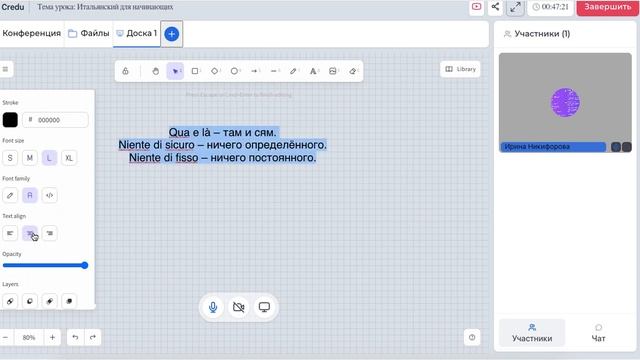
Task: Open the Library panel
Action: [x=460, y=69]
